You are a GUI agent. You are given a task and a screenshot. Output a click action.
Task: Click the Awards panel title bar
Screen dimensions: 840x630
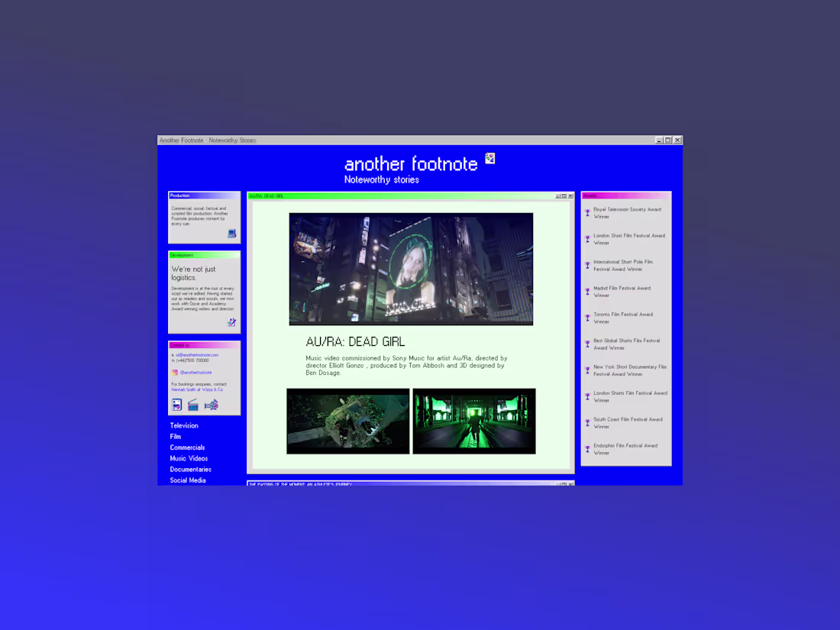[x=625, y=195]
